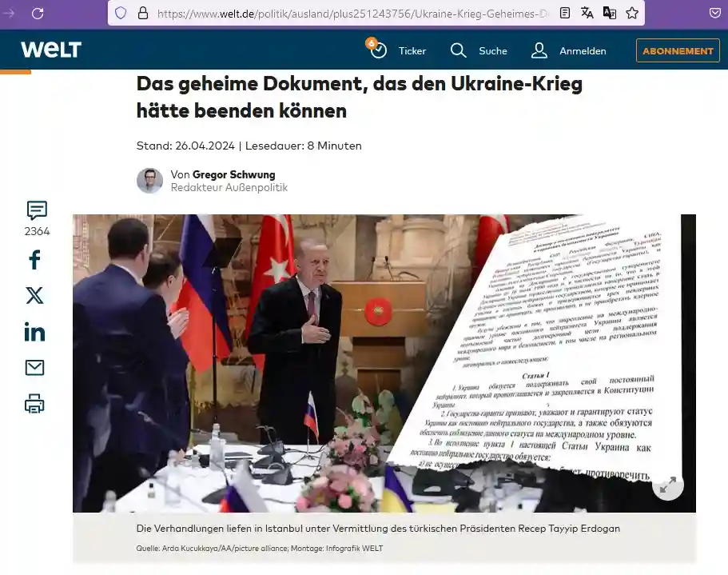728x575 pixels.
Task: Enable bookmark by clicking the star
Action: tap(632, 13)
